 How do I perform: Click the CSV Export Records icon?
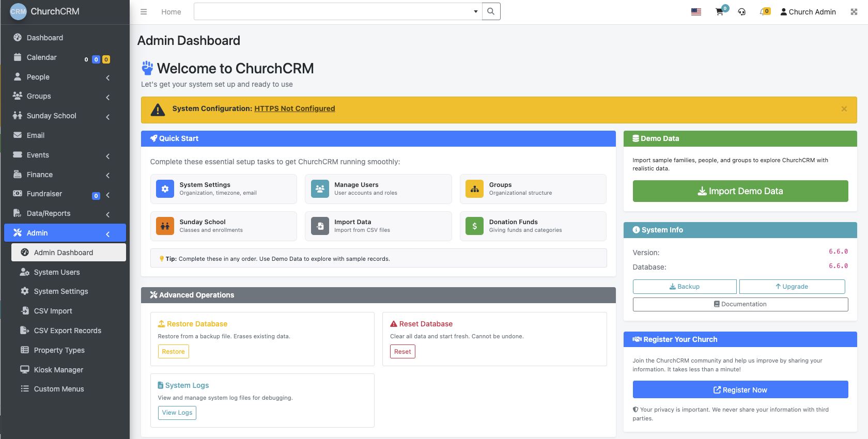[25, 331]
